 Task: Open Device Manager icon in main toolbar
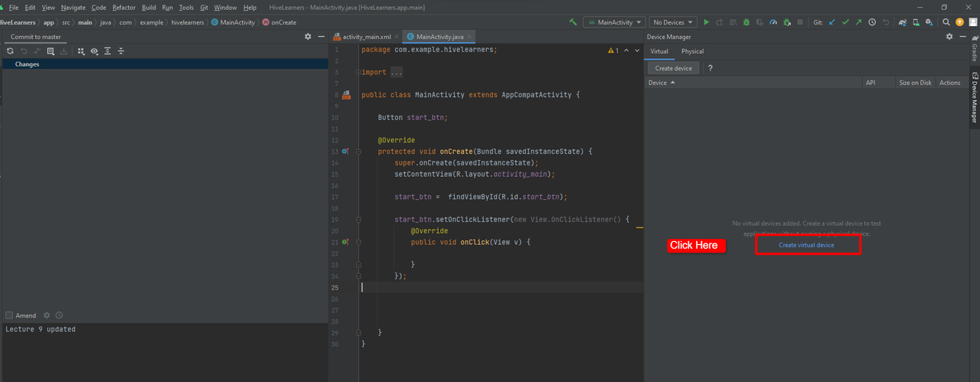[916, 22]
